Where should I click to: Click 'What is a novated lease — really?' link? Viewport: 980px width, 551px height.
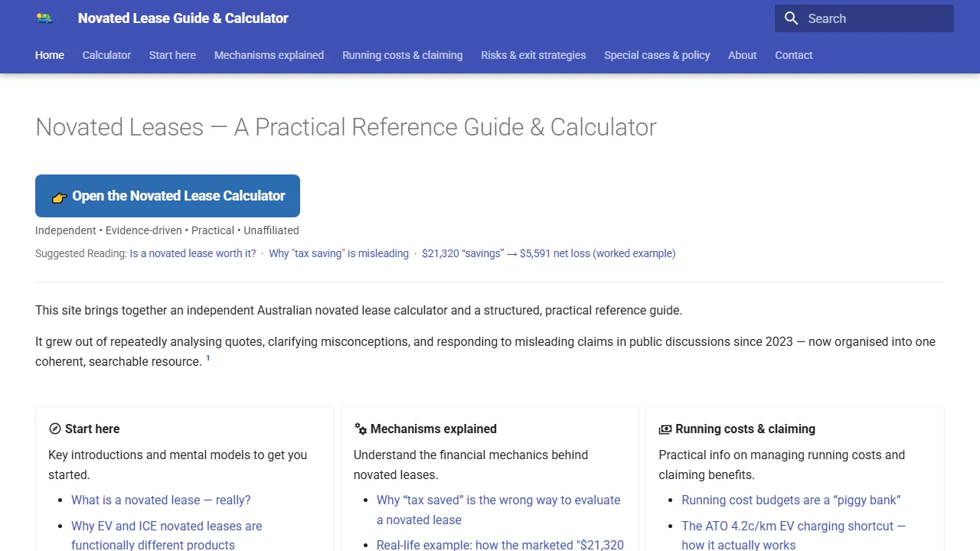(161, 500)
